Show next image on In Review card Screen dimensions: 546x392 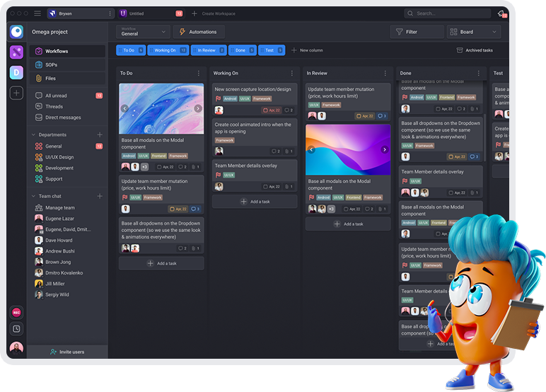[385, 149]
